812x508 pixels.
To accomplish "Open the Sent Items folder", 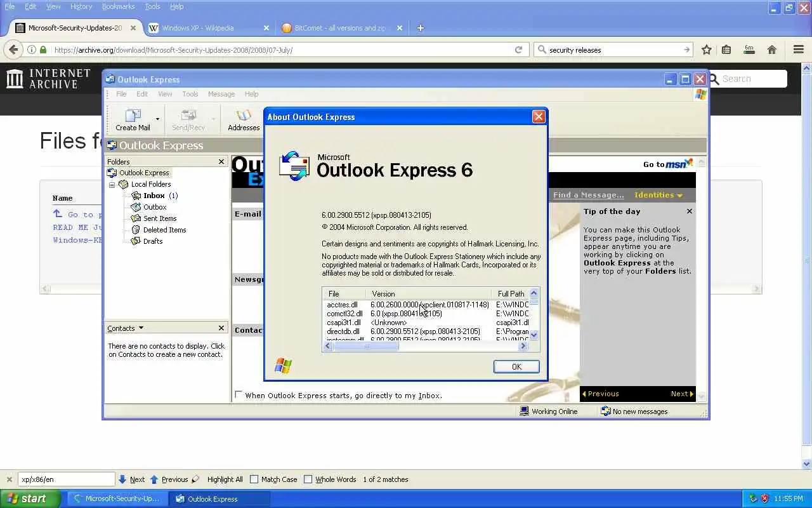I will coord(160,218).
